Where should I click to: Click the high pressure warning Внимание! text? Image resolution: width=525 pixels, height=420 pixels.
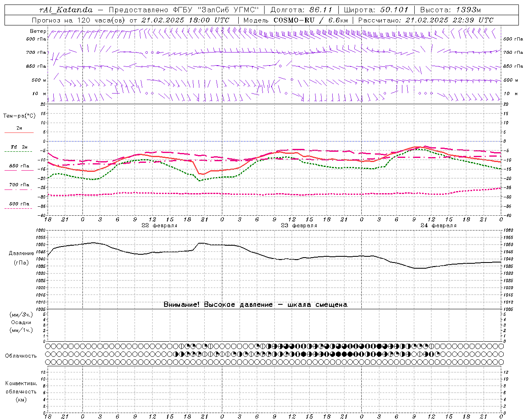tap(255, 305)
